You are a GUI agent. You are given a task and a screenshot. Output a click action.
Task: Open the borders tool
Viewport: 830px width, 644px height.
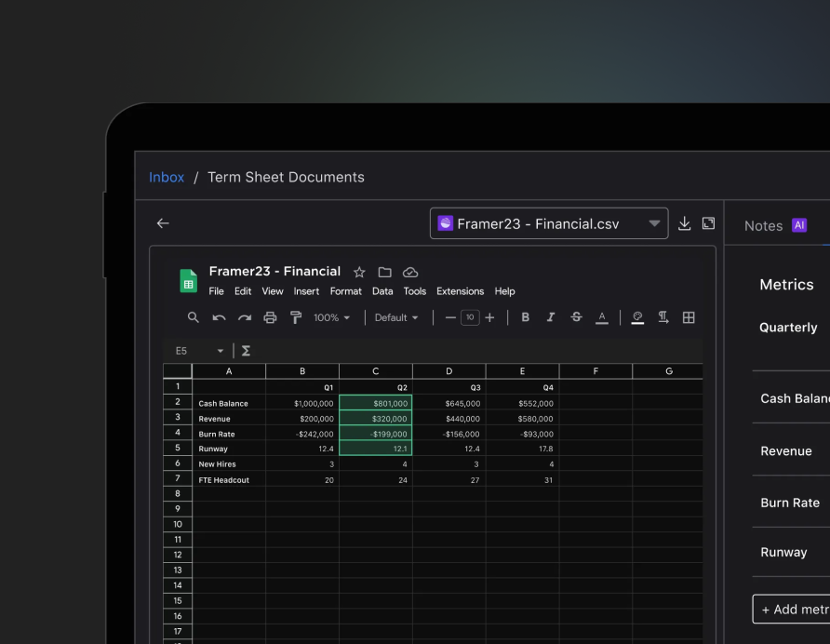(x=689, y=317)
